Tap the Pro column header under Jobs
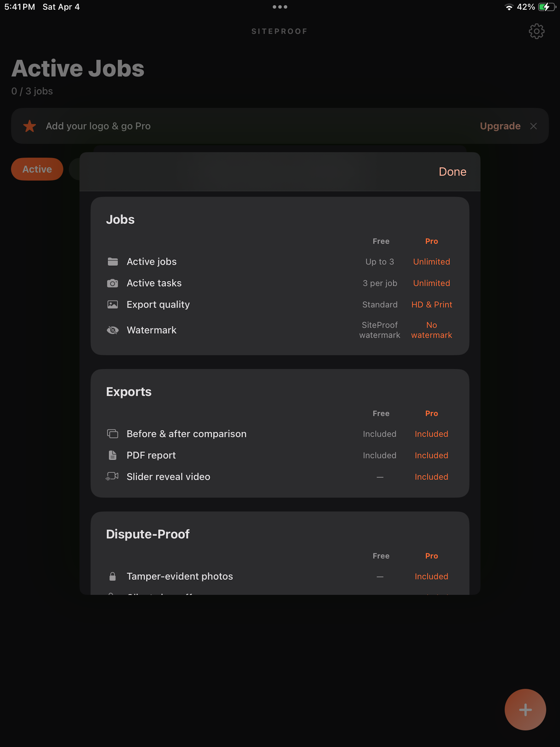The image size is (560, 747). click(431, 241)
